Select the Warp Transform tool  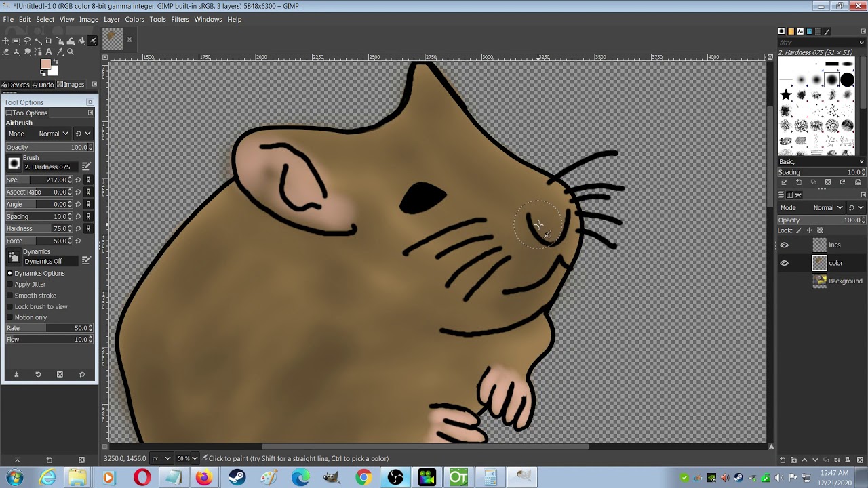[x=71, y=41]
